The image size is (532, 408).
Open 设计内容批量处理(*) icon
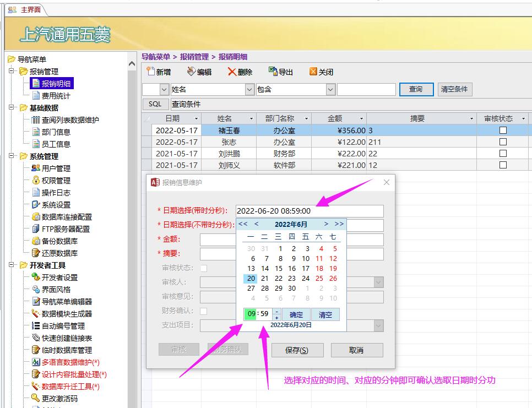36,374
